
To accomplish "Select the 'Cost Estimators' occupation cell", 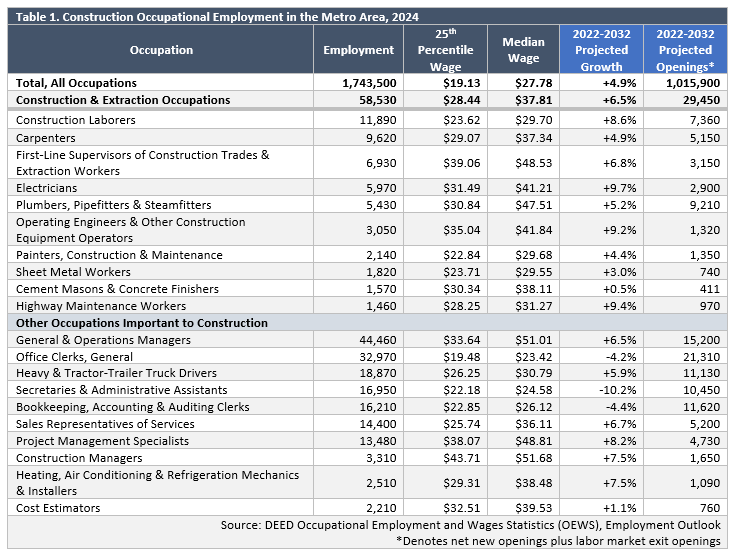I will click(x=58, y=509).
